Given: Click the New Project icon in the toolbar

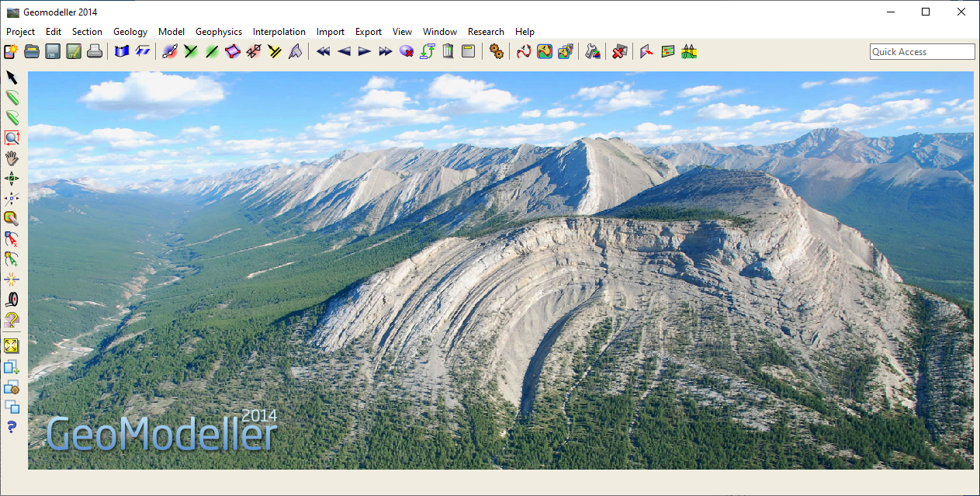Looking at the screenshot, I should (11, 52).
